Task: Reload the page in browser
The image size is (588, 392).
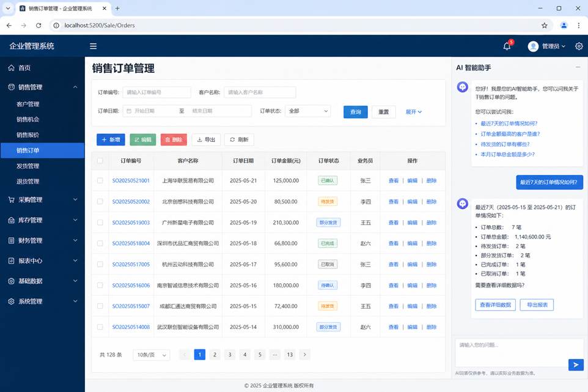Action: 39,26
